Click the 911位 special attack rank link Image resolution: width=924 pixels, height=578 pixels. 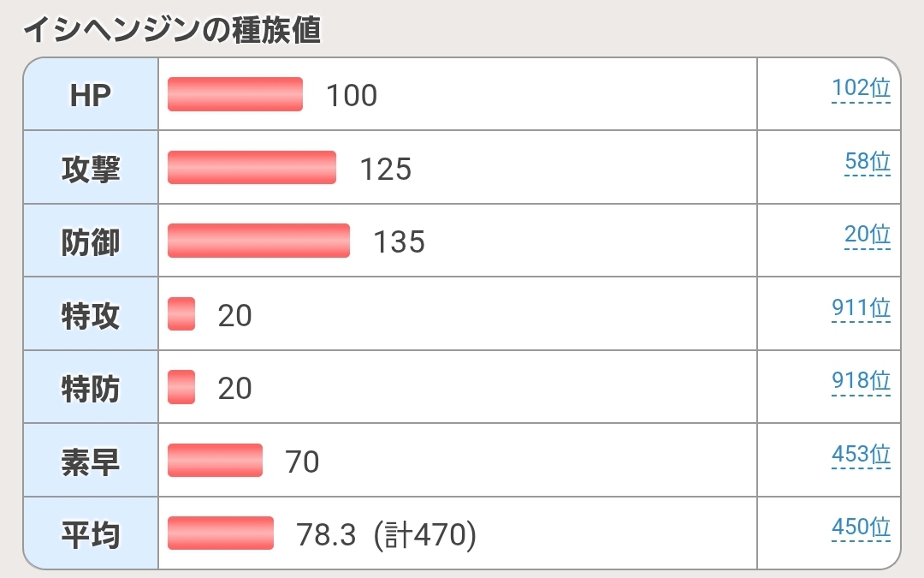pos(861,308)
